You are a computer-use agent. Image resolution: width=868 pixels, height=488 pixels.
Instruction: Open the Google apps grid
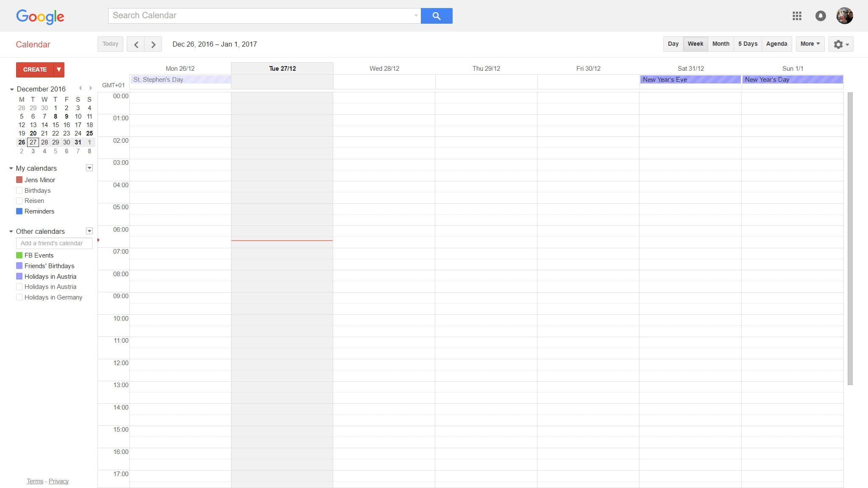(x=797, y=16)
